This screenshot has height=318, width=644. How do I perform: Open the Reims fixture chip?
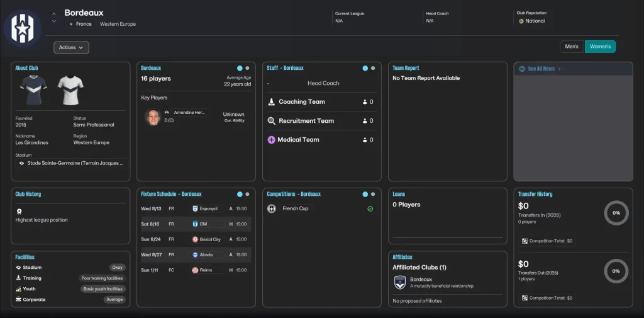tap(206, 270)
